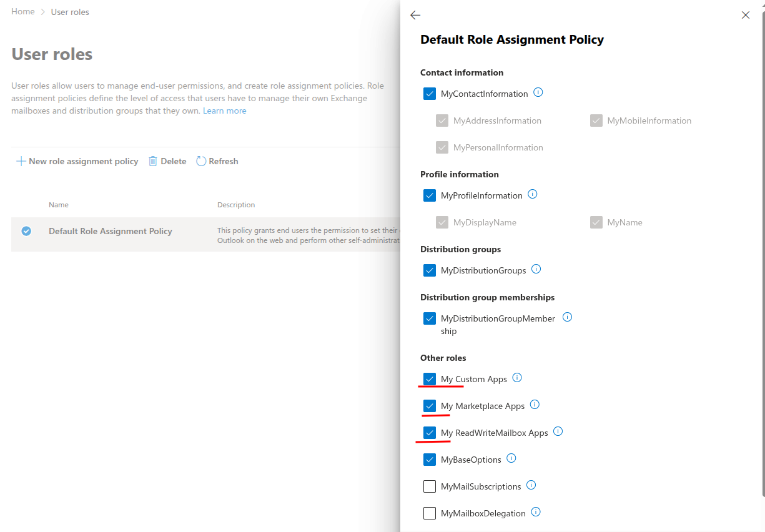Click info icon beside MyProfileInformation
The image size is (765, 532).
(x=533, y=195)
